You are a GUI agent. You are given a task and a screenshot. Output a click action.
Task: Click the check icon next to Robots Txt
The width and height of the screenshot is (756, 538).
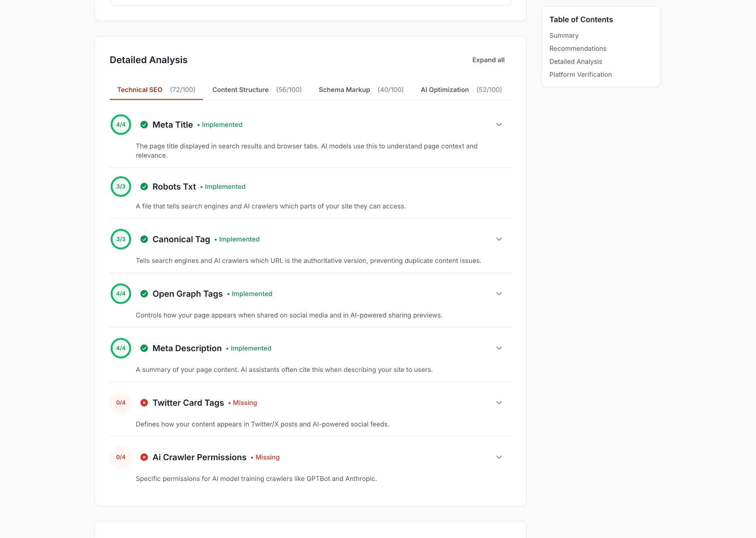144,187
